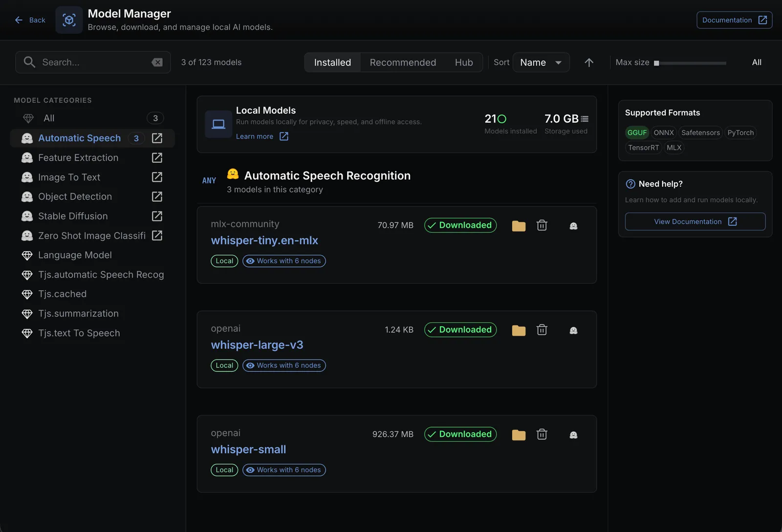This screenshot has width=782, height=532.
Task: Click Downloaded badge for whisper-small
Action: (460, 434)
